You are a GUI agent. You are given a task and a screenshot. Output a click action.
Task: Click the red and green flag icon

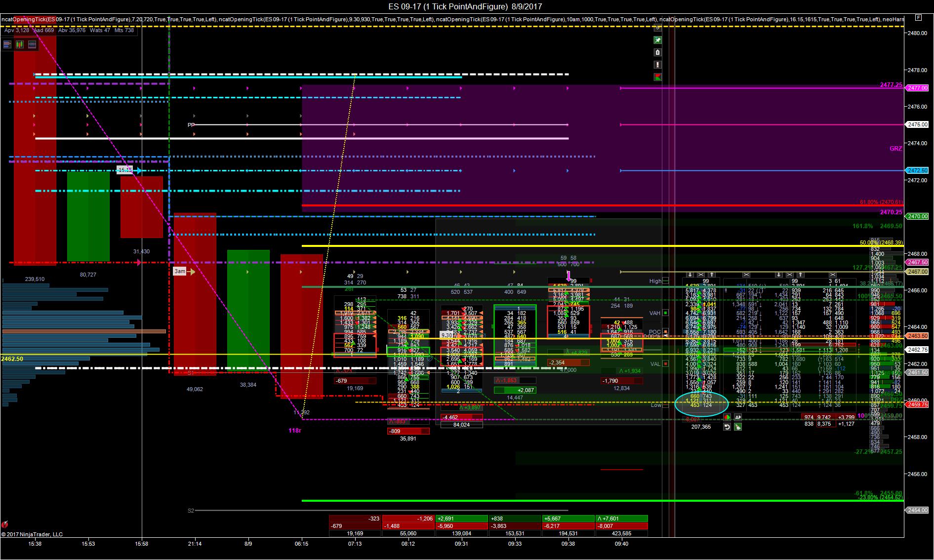(x=657, y=77)
